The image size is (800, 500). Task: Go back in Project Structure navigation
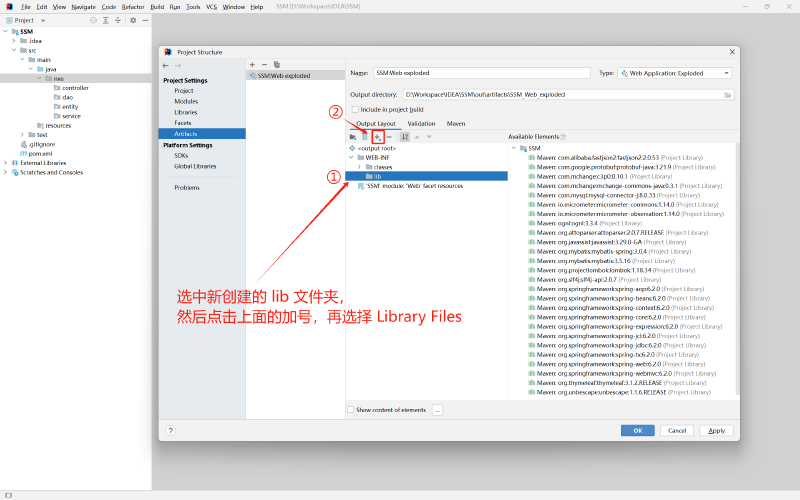click(x=165, y=65)
